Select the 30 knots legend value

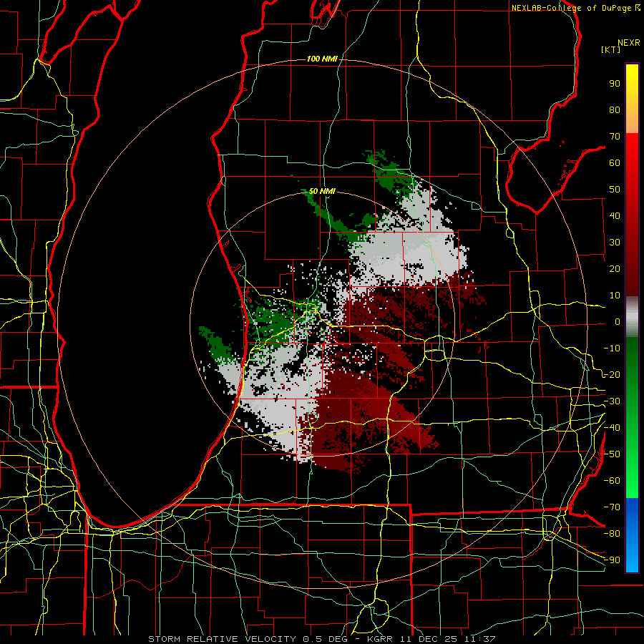click(615, 243)
